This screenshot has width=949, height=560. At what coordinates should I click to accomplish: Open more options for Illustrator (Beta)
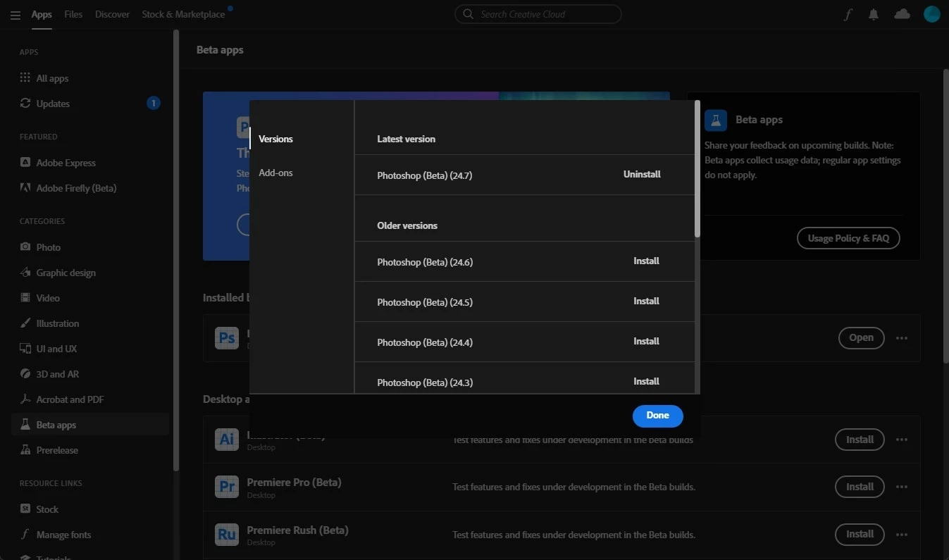tap(902, 440)
